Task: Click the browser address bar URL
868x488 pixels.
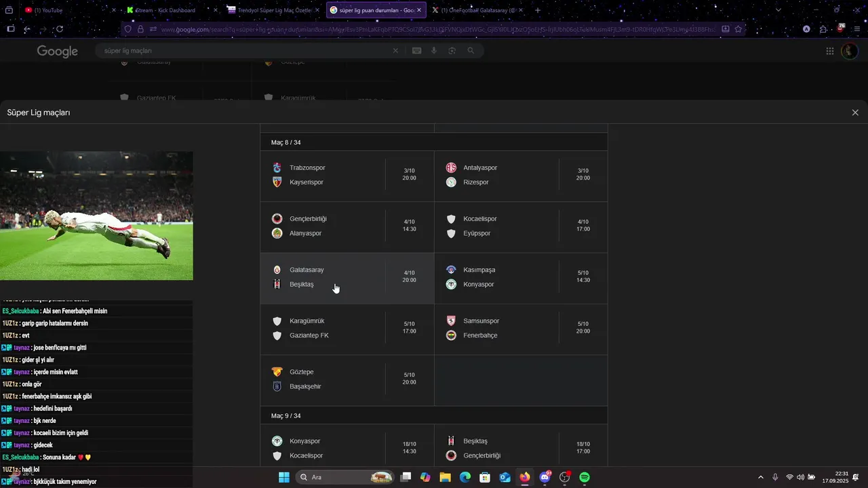Action: (x=437, y=29)
